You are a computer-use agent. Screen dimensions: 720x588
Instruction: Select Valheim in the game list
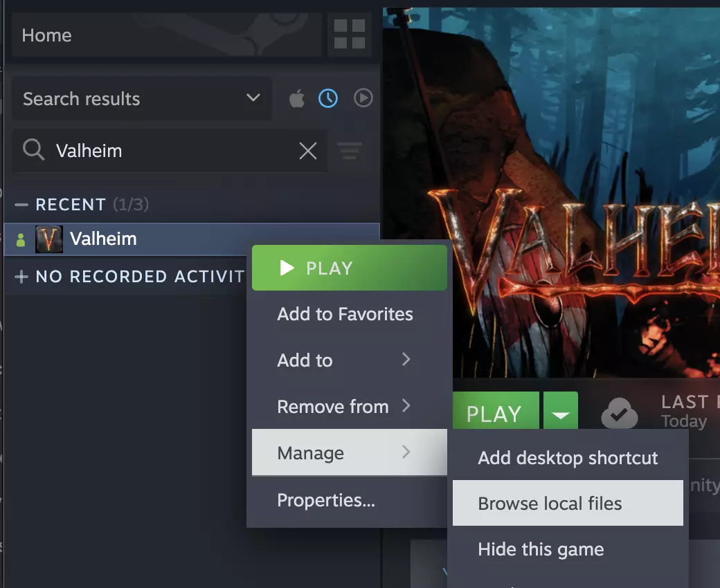(x=192, y=239)
